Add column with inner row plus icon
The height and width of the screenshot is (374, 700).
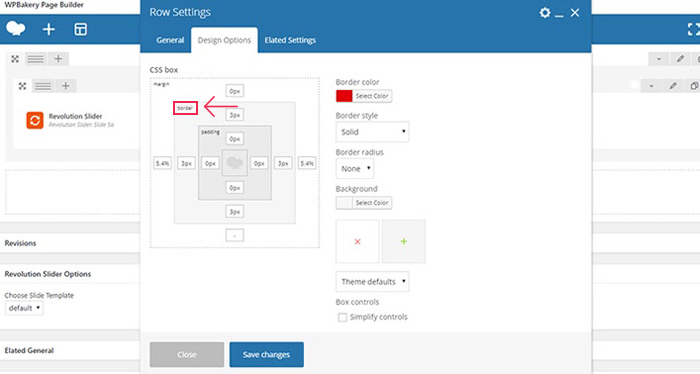pos(66,86)
